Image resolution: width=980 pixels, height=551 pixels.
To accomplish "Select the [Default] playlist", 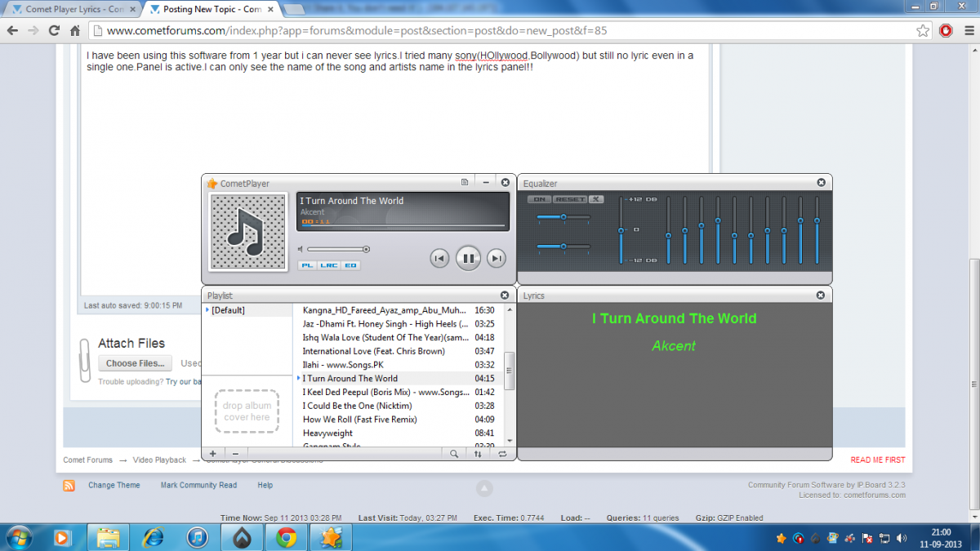I will (x=247, y=310).
